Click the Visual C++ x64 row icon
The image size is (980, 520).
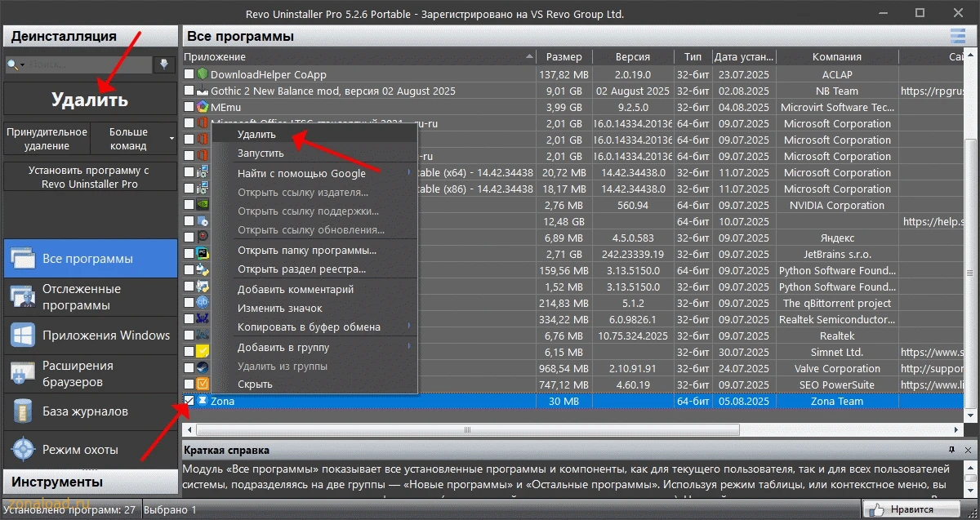click(203, 172)
